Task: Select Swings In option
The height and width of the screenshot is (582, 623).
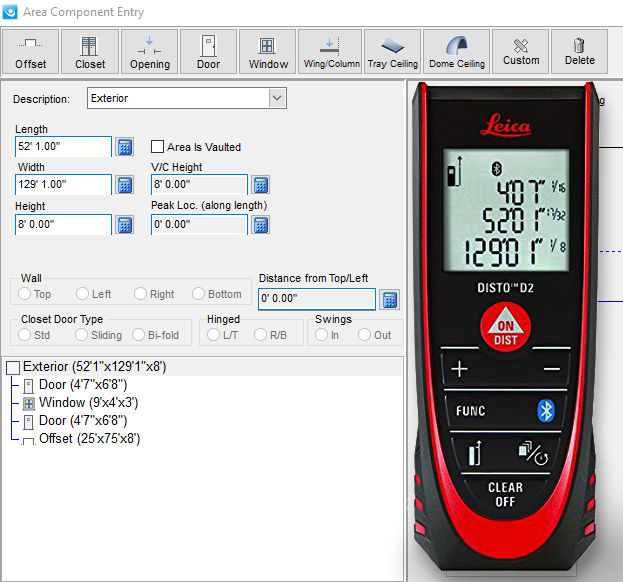Action: click(321, 335)
